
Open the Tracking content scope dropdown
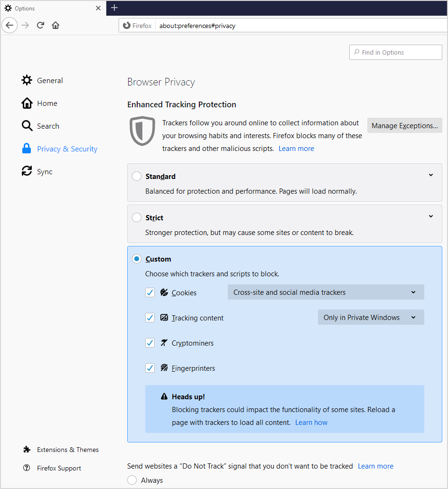click(371, 317)
